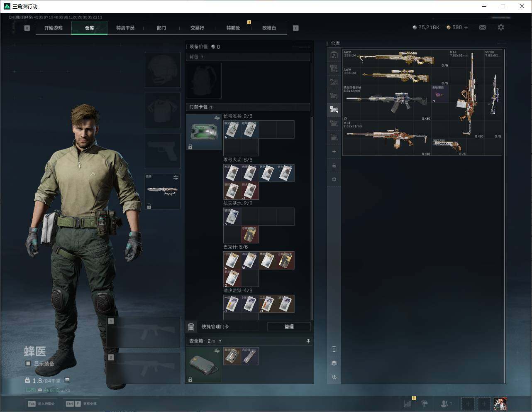Open the 部门 tab
Image resolution: width=532 pixels, height=412 pixels.
tap(161, 28)
